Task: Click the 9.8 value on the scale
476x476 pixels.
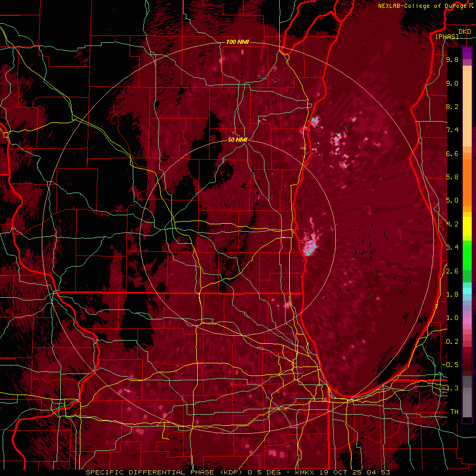Action: tap(452, 60)
